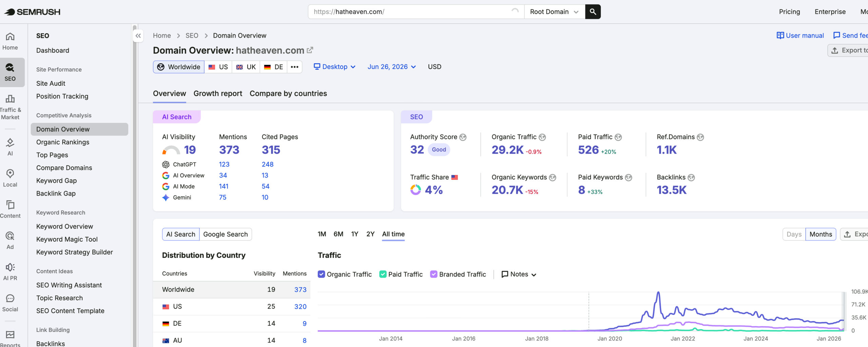Select the UK database
This screenshot has width=868, height=347.
246,67
